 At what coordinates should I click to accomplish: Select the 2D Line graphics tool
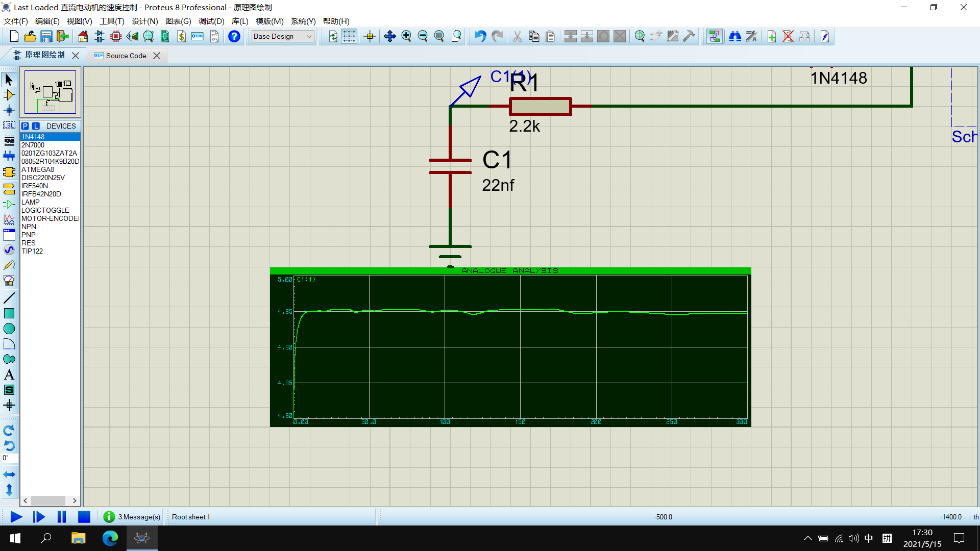point(9,298)
